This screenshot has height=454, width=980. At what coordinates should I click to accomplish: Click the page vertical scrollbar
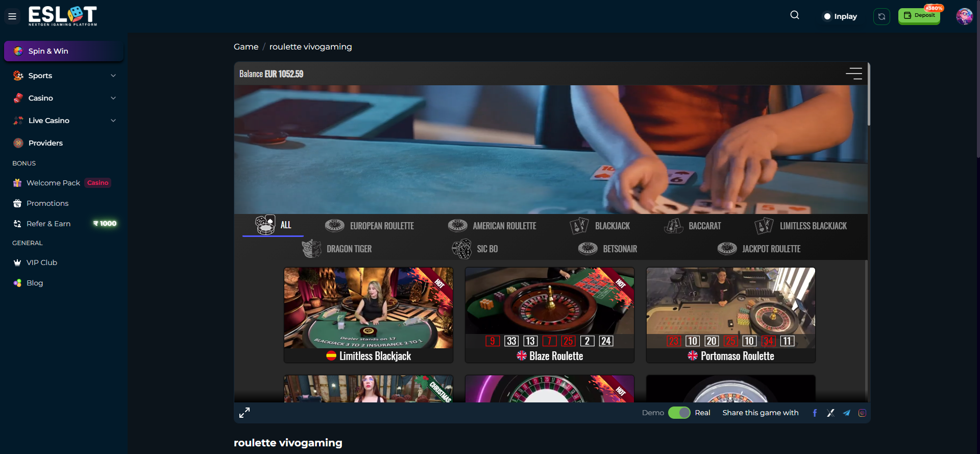click(x=978, y=79)
